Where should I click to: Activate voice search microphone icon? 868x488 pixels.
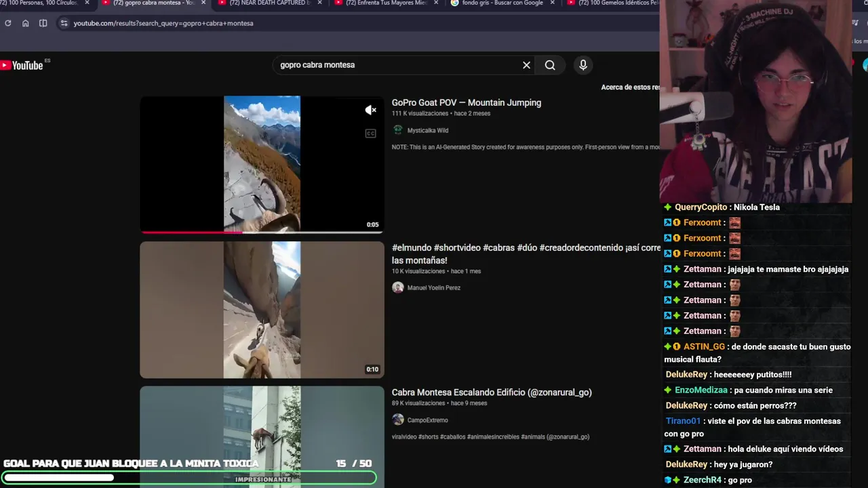click(x=583, y=65)
